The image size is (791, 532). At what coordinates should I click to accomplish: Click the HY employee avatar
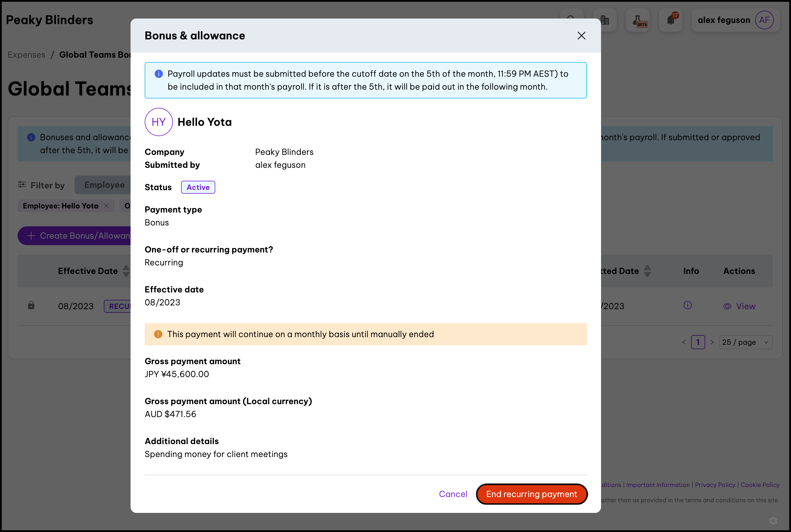pyautogui.click(x=158, y=122)
